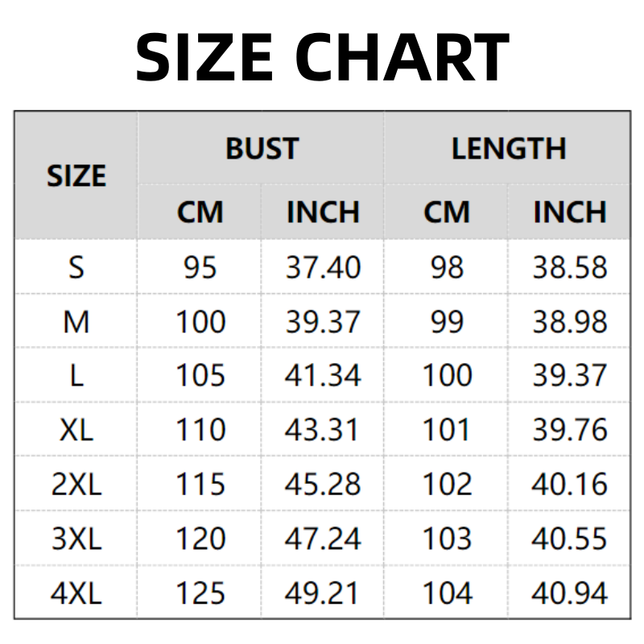Select the 38.58 inch length cell
The width and height of the screenshot is (644, 644).
[x=569, y=266]
